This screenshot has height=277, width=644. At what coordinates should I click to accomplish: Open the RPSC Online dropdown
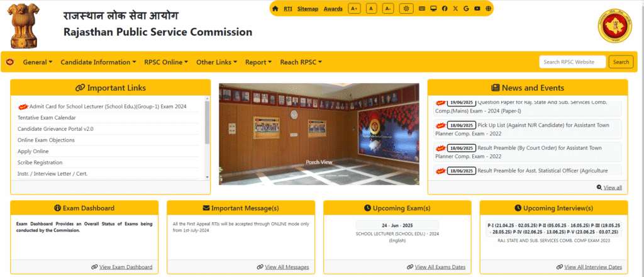click(x=166, y=62)
